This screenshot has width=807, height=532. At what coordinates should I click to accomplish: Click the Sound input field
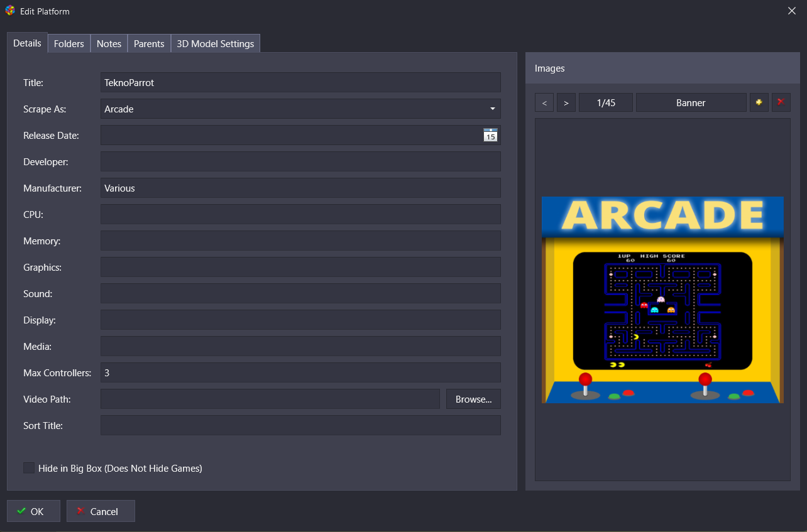pos(300,293)
